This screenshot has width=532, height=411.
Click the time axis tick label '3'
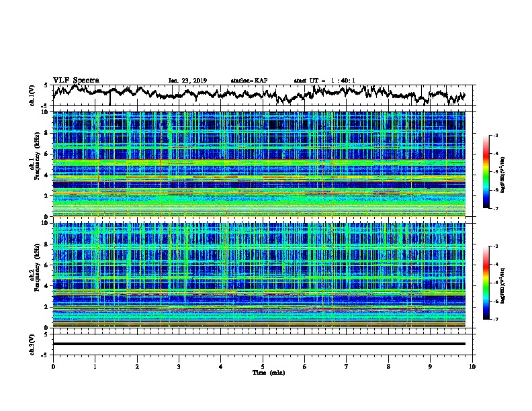[x=179, y=367]
